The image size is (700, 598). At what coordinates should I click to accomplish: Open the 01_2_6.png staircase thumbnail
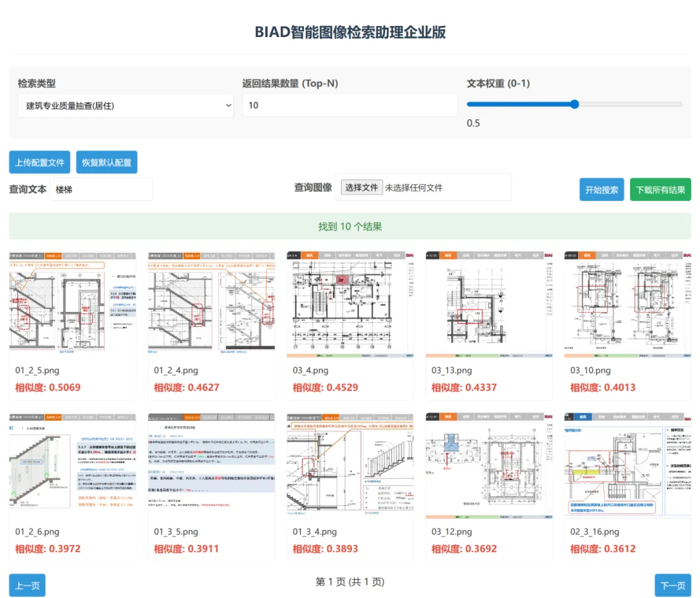pos(73,465)
